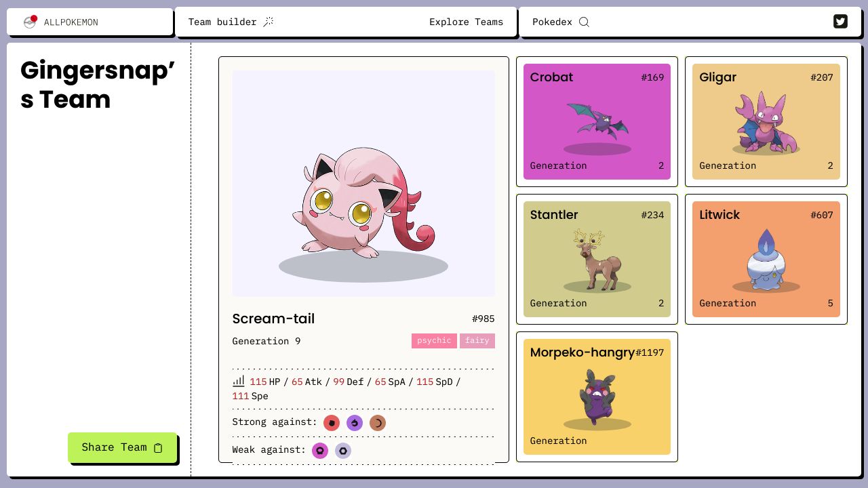Click the Pokedex magnifying glass icon
Screen dimensions: 868x488
(x=584, y=22)
